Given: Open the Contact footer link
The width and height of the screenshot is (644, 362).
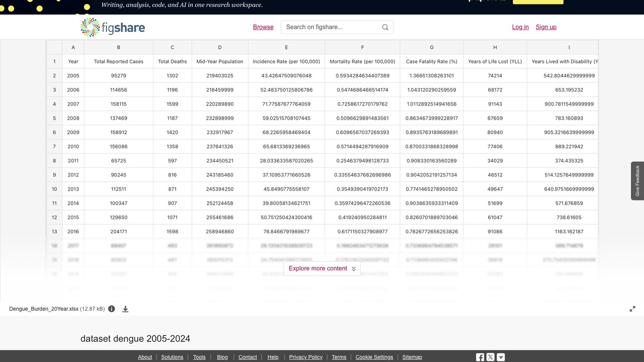Looking at the screenshot, I should coord(248,357).
